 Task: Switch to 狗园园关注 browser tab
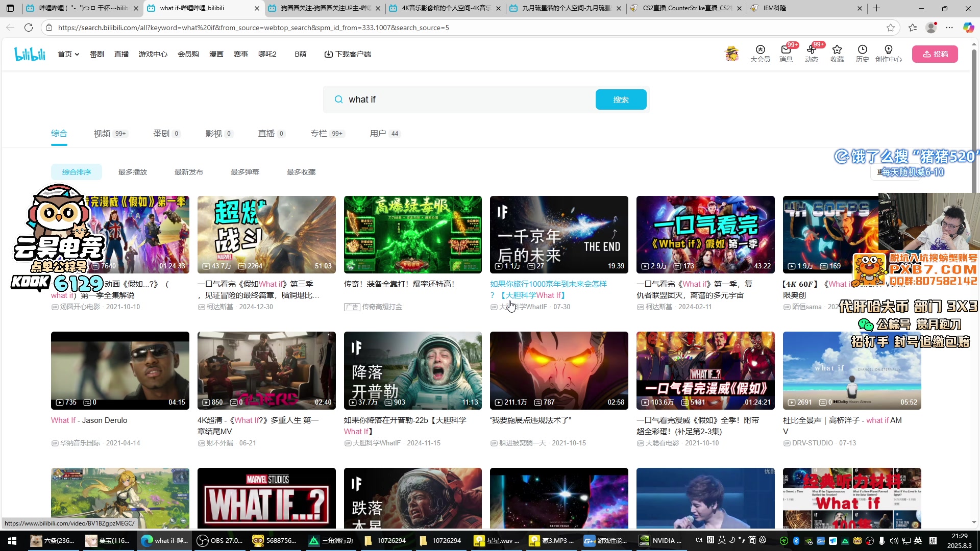click(325, 8)
